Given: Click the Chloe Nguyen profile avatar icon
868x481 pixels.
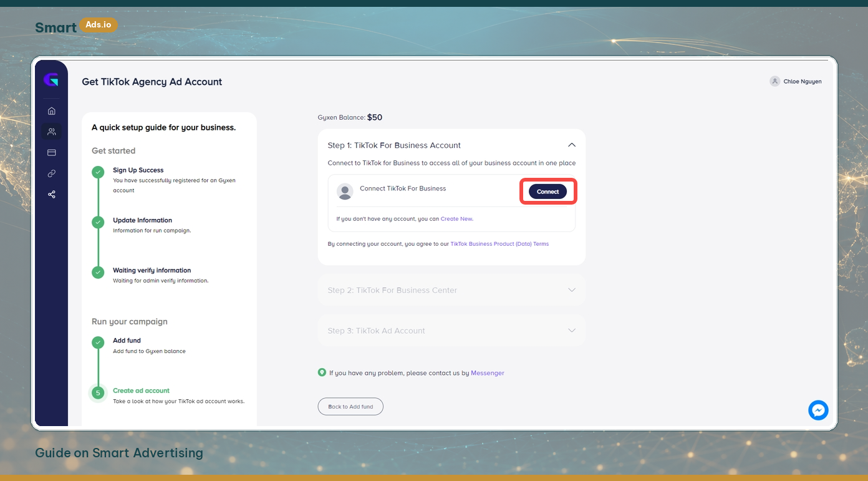Looking at the screenshot, I should pos(775,81).
